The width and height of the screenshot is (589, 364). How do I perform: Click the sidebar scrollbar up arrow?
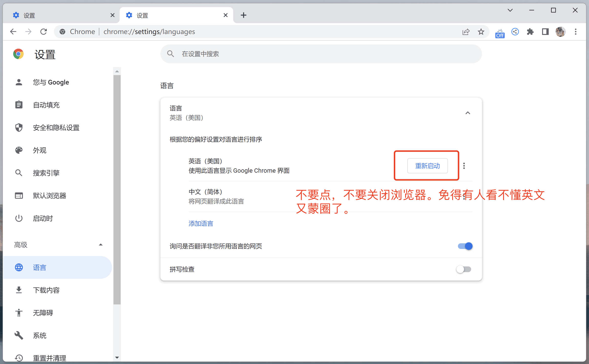coord(117,71)
